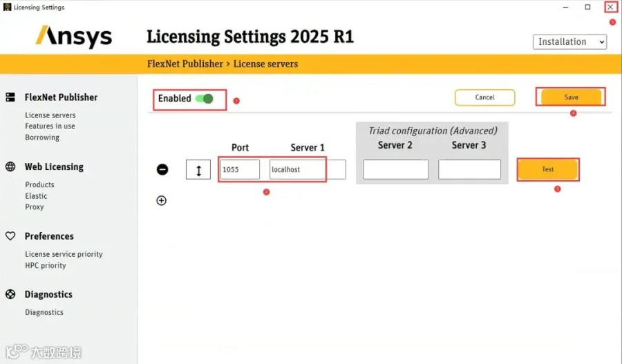
Task: Click the Web Licensing globe icon
Action: click(x=10, y=166)
